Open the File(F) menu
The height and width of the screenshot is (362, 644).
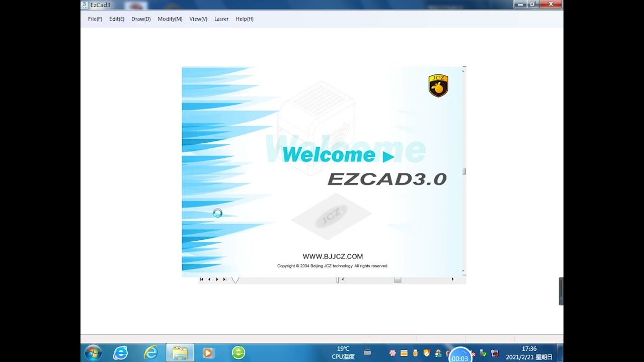pos(95,19)
